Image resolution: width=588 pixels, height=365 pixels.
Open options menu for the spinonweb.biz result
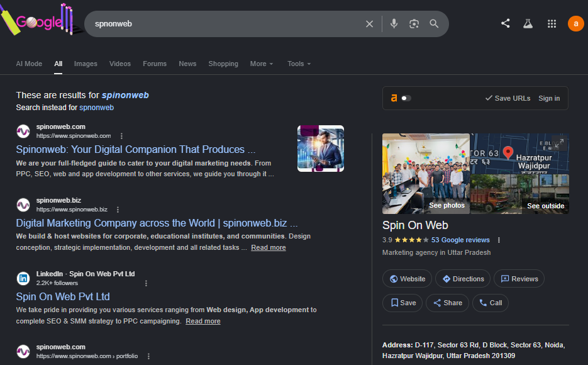tap(118, 210)
